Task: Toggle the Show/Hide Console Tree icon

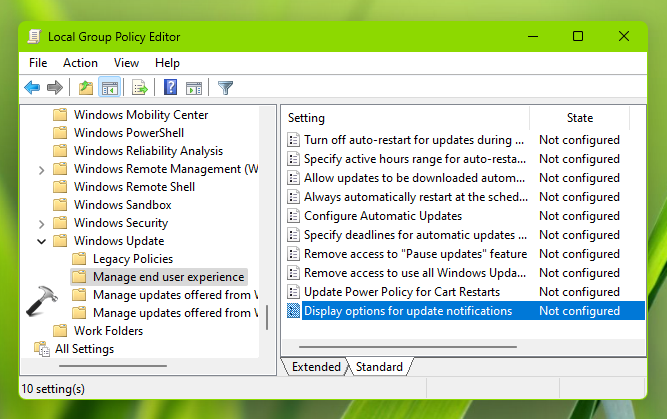Action: point(110,88)
